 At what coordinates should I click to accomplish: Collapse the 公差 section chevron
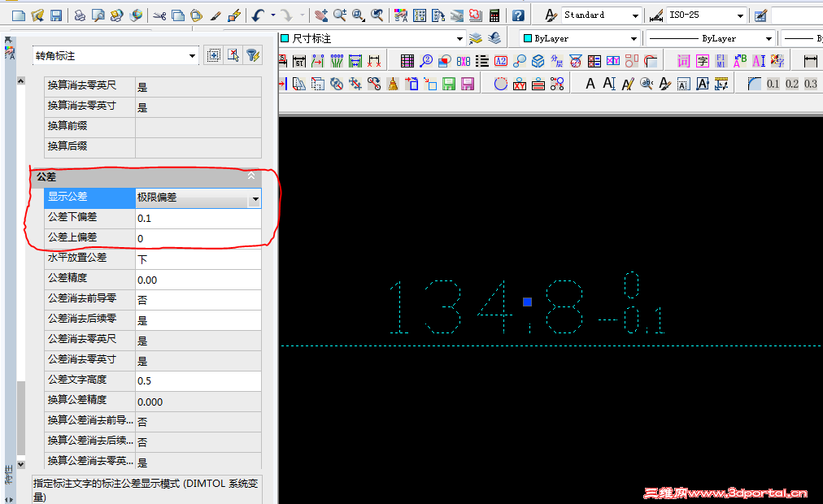pos(251,176)
